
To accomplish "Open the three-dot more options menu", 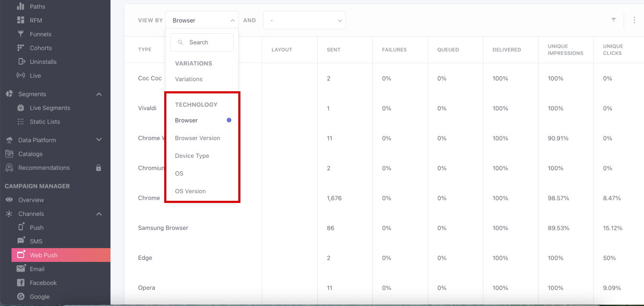I will 634,20.
